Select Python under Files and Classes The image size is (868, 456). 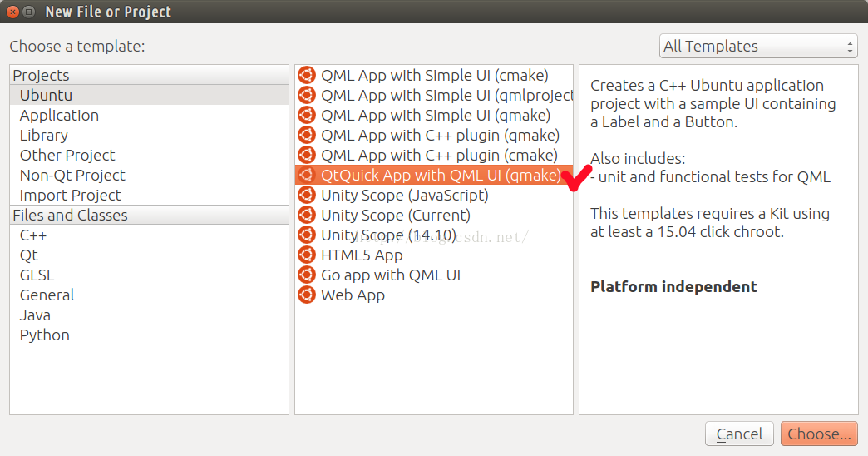coord(150,335)
